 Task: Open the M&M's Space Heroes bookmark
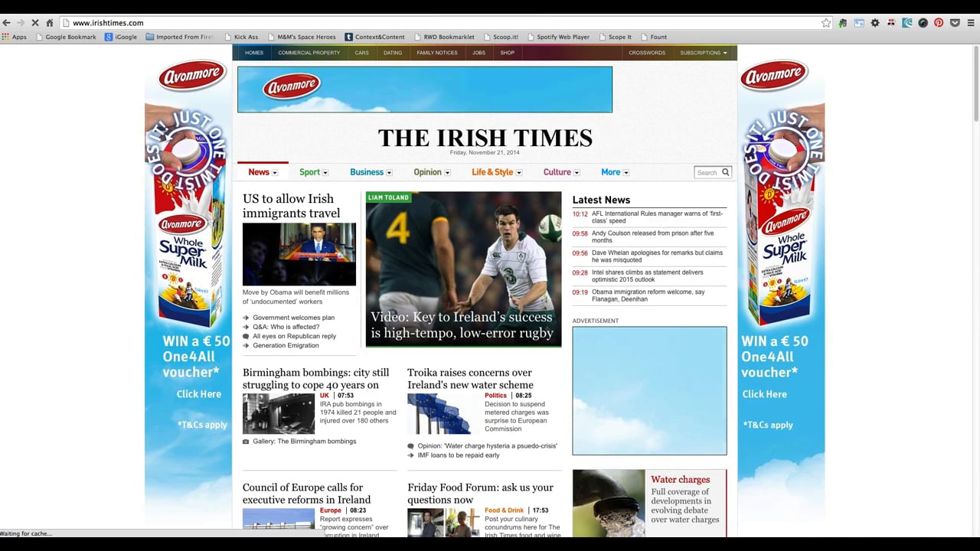click(301, 37)
